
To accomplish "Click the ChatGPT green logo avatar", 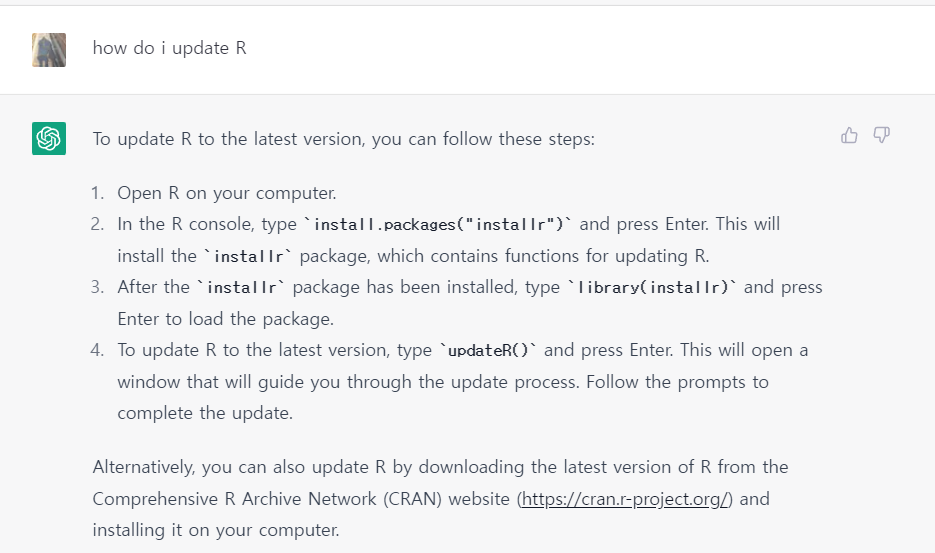I will pyautogui.click(x=49, y=138).
